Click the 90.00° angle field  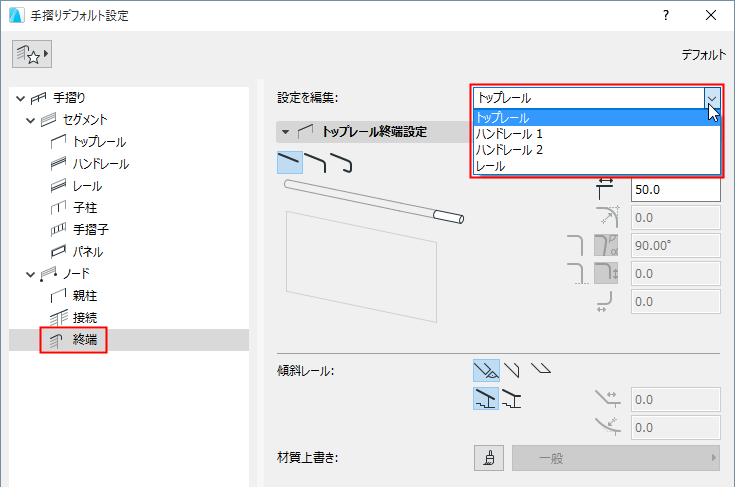[675, 246]
